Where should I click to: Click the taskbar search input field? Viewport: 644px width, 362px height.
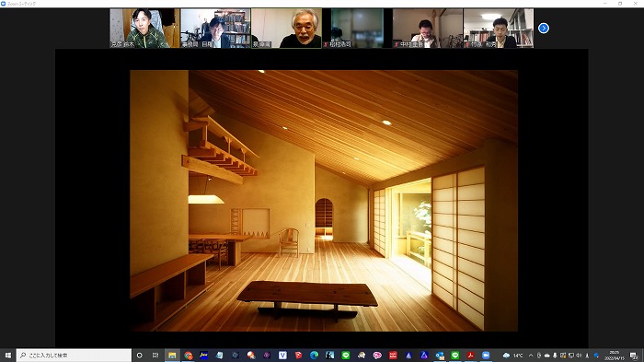[74, 355]
